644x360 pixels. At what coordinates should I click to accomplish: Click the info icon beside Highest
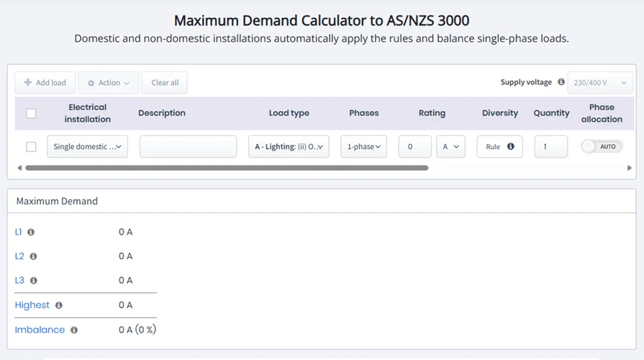coord(59,305)
